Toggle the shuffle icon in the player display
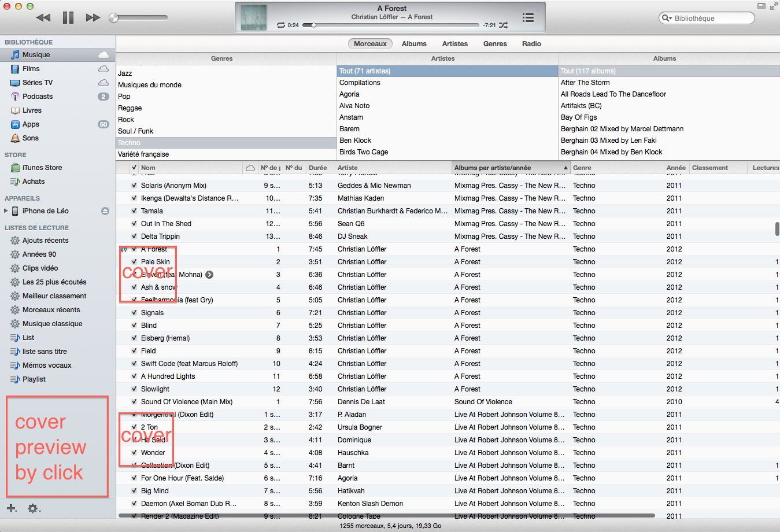Screen dimensions: 780x532 (504, 25)
